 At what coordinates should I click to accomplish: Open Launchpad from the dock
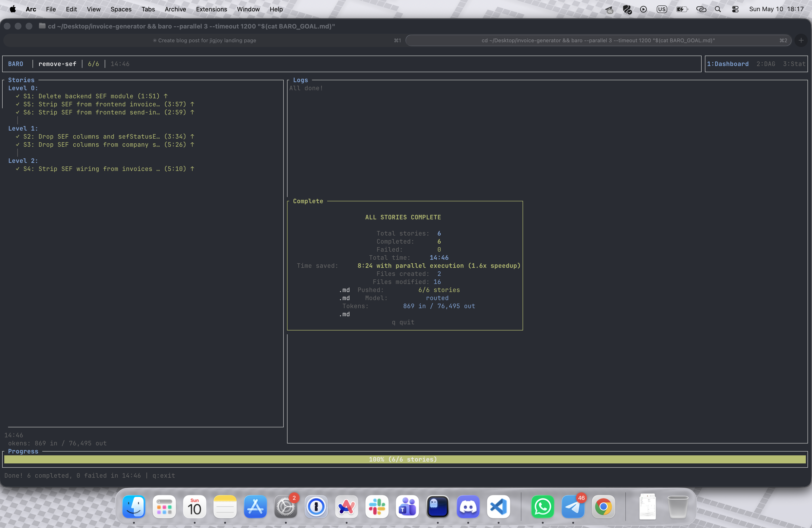(x=164, y=506)
